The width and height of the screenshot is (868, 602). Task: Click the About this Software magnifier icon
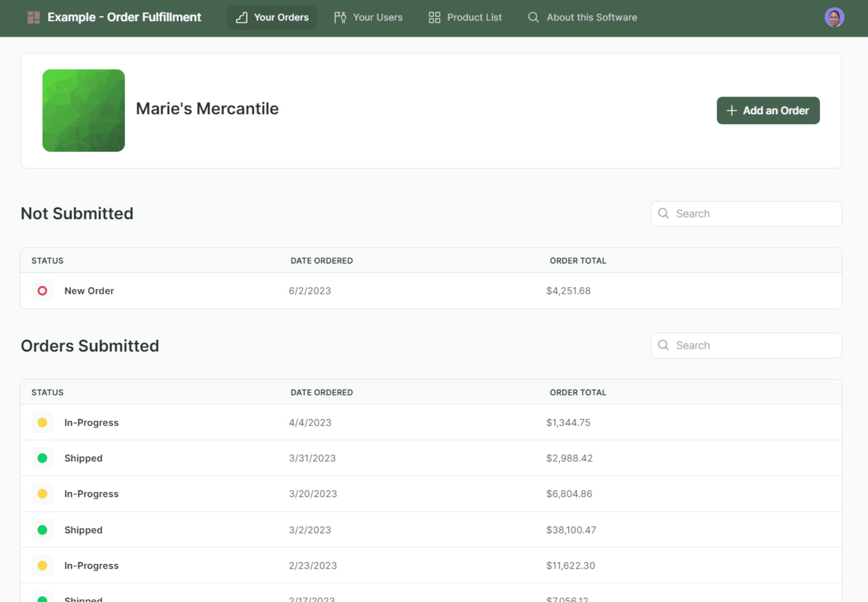click(533, 17)
